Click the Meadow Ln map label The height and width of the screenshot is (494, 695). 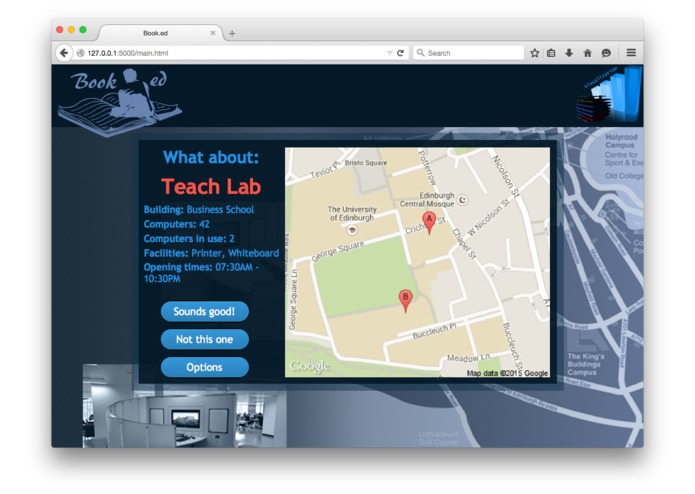pyautogui.click(x=469, y=357)
